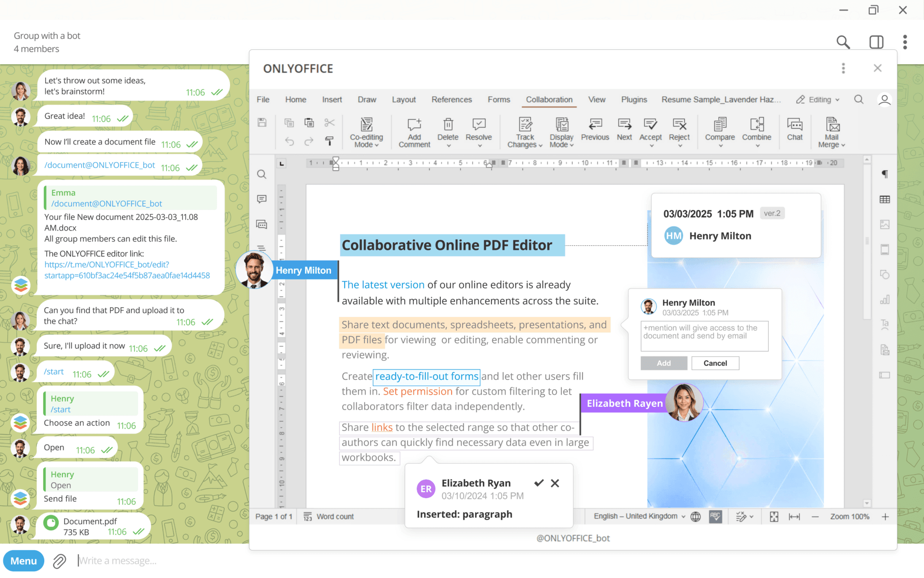Open table settings in the right sidebar
This screenshot has width=924, height=578.
(x=885, y=199)
